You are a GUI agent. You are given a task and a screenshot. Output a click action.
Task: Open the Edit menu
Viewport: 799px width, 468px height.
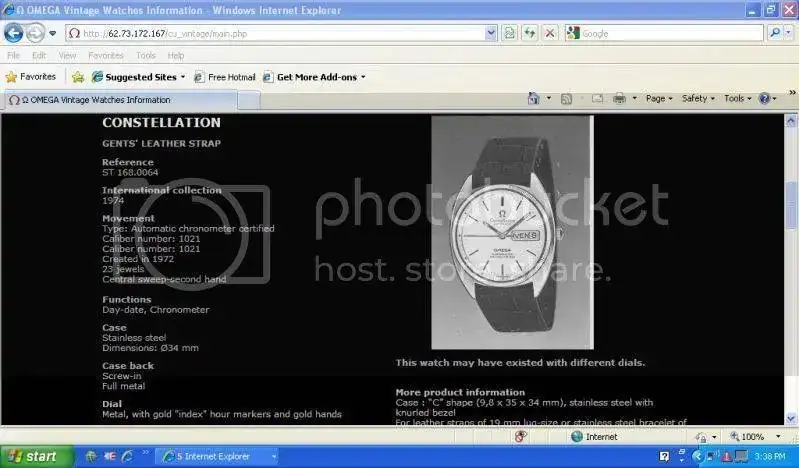(x=39, y=55)
